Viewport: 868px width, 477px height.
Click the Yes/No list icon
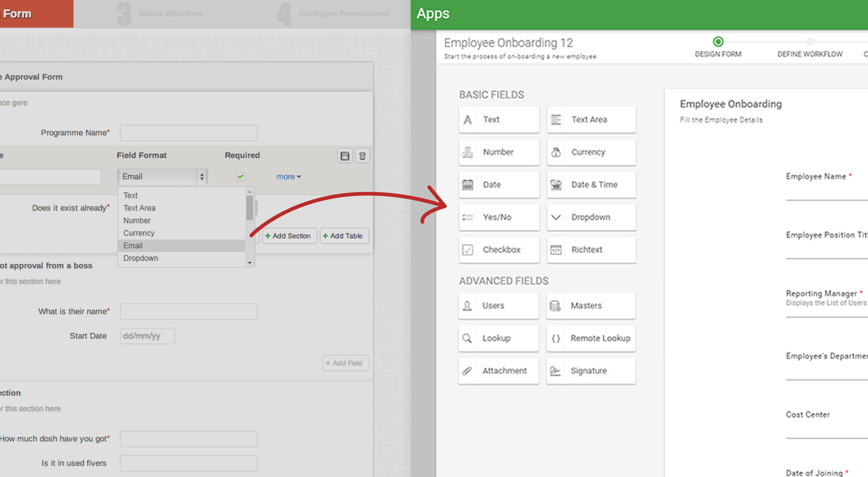468,217
